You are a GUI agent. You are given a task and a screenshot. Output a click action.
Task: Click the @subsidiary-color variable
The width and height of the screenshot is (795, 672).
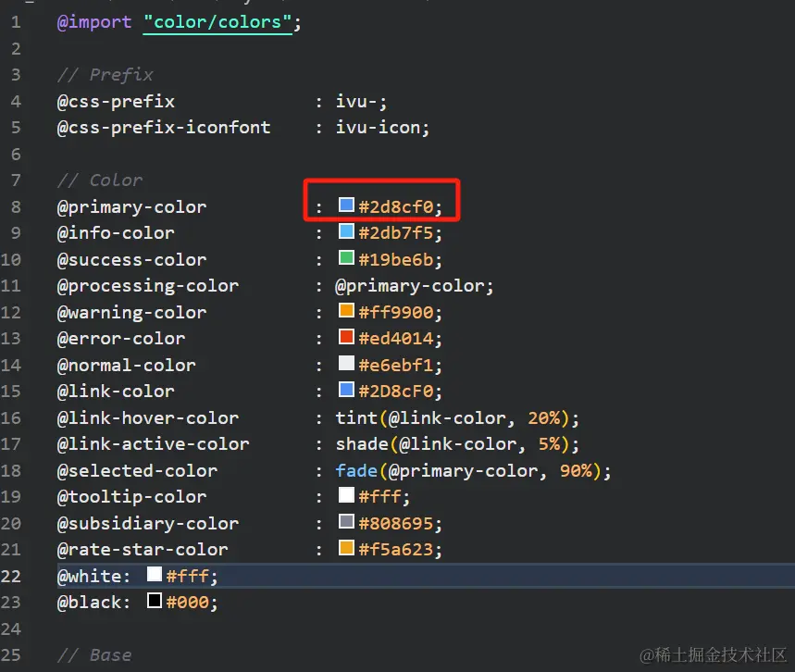[x=147, y=523]
